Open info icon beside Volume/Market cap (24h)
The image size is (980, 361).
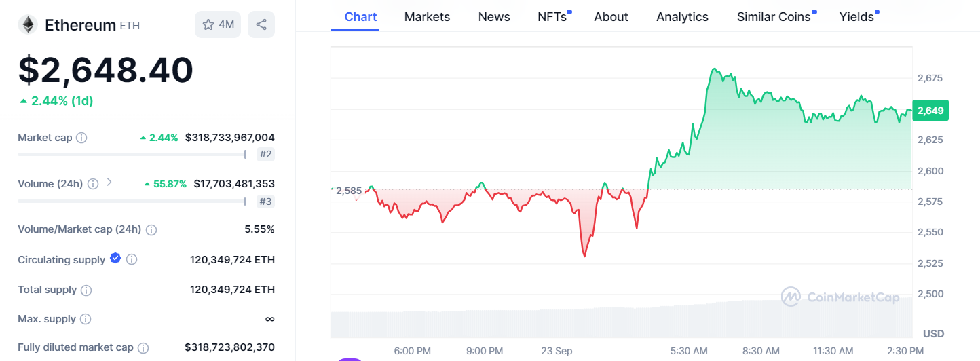151,230
